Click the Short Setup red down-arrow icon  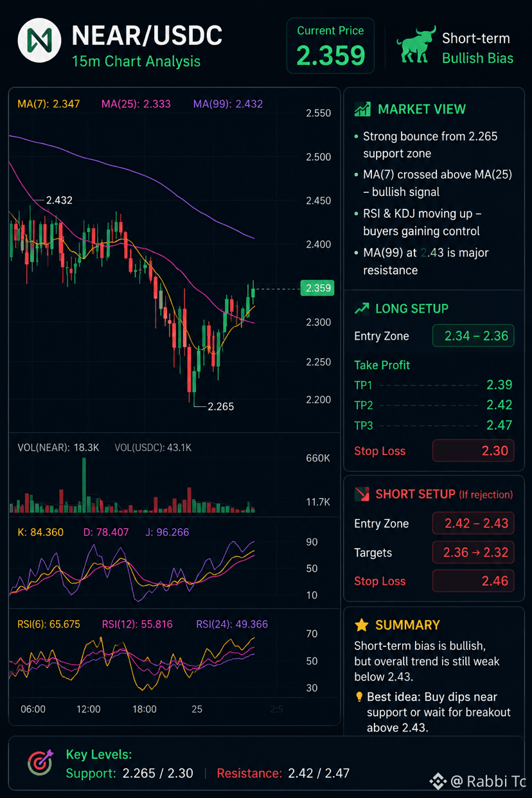coord(362,494)
